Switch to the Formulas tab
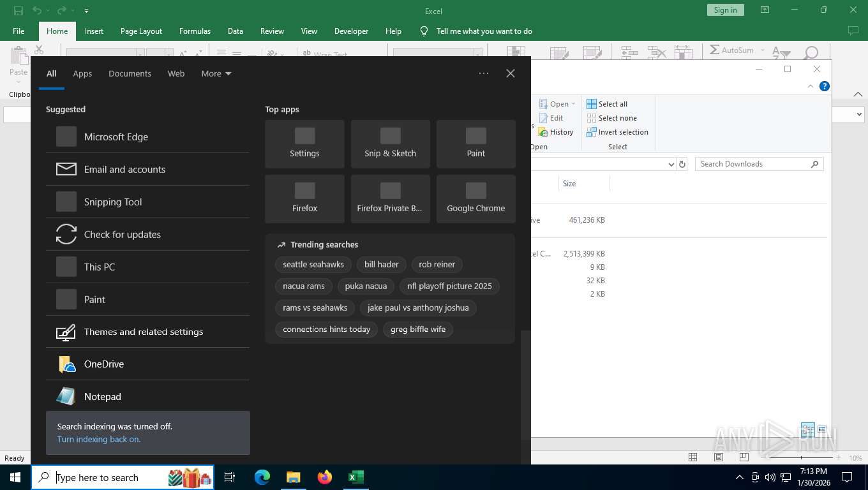 coord(195,31)
